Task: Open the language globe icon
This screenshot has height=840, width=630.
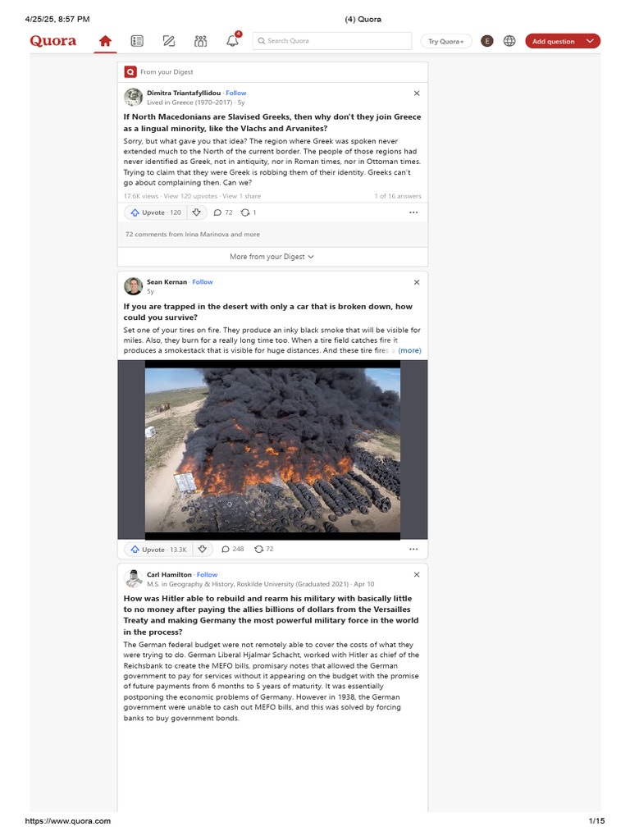Action: (x=509, y=41)
